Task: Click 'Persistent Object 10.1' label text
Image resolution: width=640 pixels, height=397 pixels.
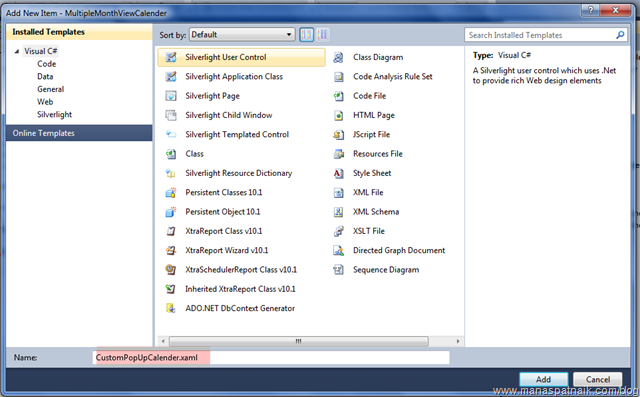Action: [x=222, y=212]
